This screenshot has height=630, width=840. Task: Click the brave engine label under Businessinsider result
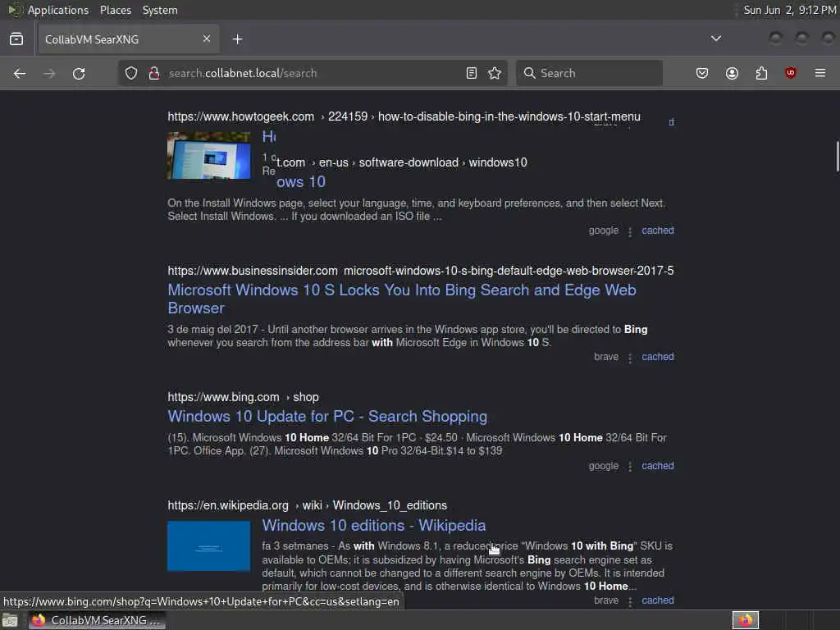(x=606, y=357)
